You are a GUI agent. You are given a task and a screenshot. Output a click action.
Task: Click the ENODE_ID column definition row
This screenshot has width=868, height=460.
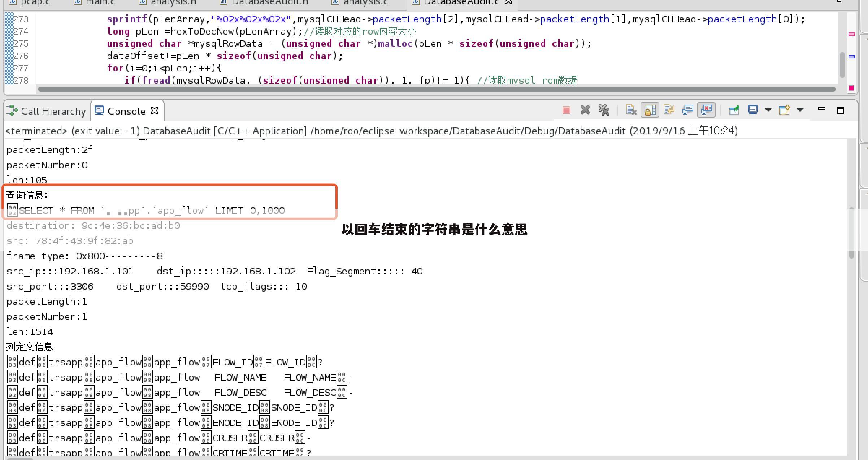pos(170,423)
